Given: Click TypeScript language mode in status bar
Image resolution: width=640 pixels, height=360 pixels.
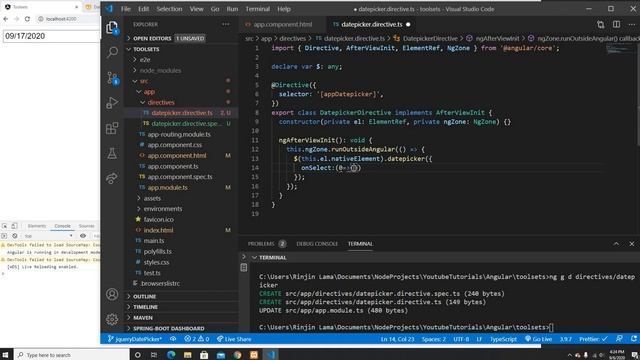Looking at the screenshot, I should (503, 339).
